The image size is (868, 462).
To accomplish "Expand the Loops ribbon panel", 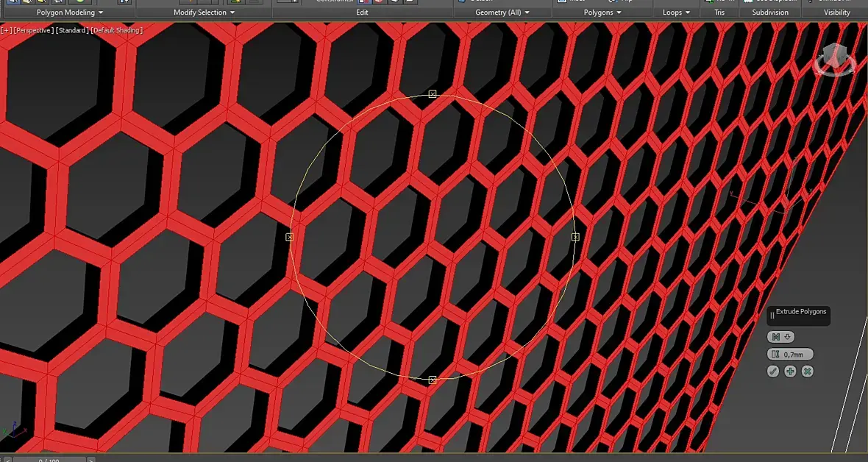I will tap(677, 13).
